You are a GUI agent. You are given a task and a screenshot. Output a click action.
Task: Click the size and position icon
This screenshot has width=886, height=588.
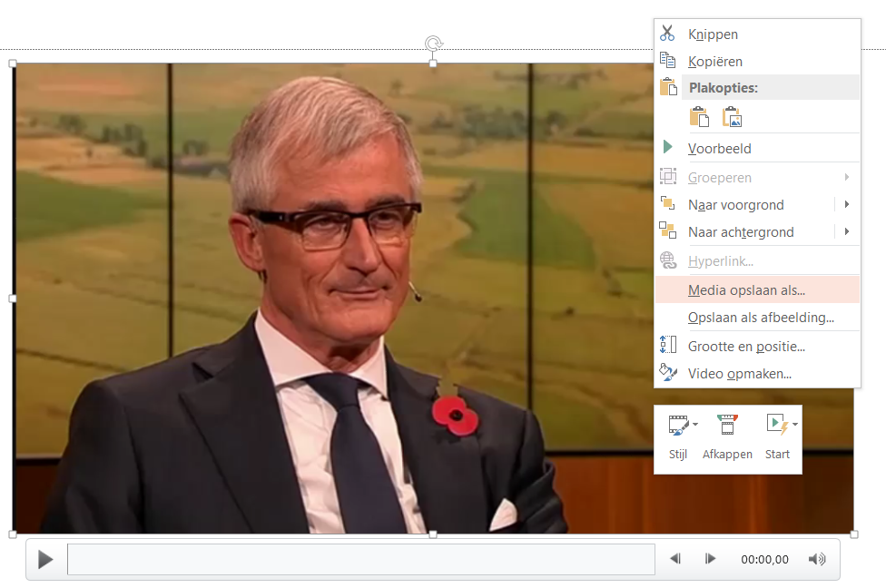[668, 345]
